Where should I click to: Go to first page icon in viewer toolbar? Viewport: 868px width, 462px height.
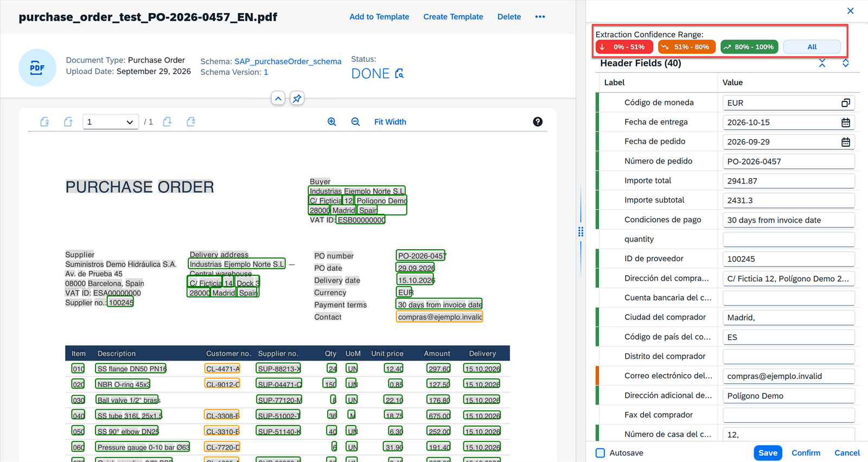tap(44, 122)
